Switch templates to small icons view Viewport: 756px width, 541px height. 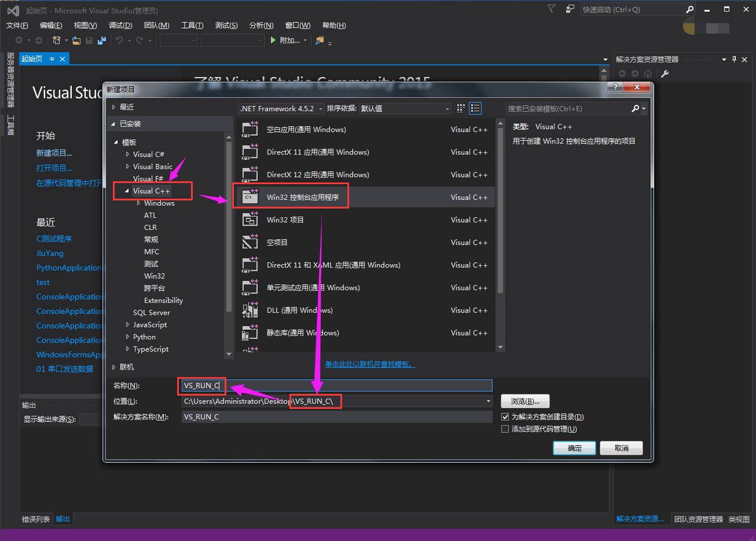461,108
